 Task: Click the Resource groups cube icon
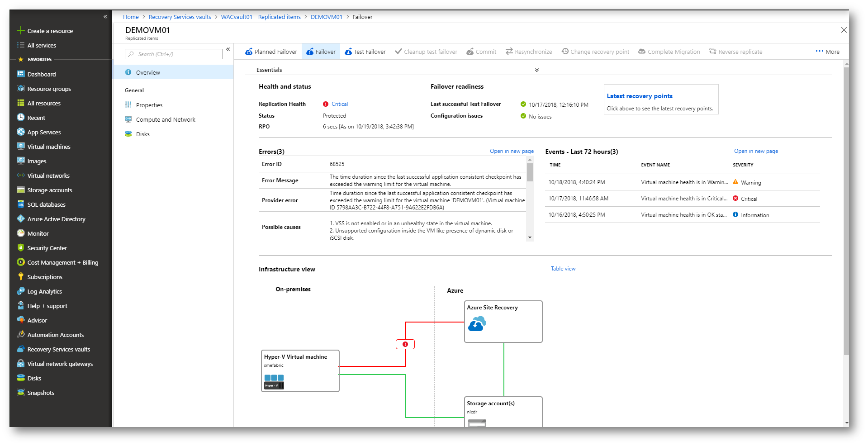point(20,89)
